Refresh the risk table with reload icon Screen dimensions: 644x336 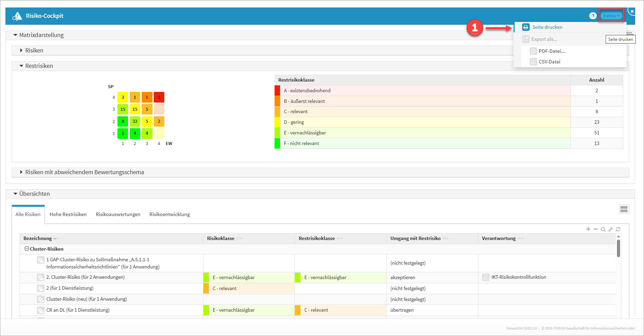pos(618,229)
